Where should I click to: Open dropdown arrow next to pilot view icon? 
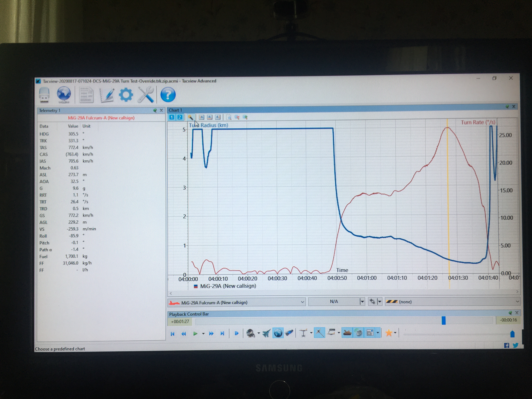258,333
